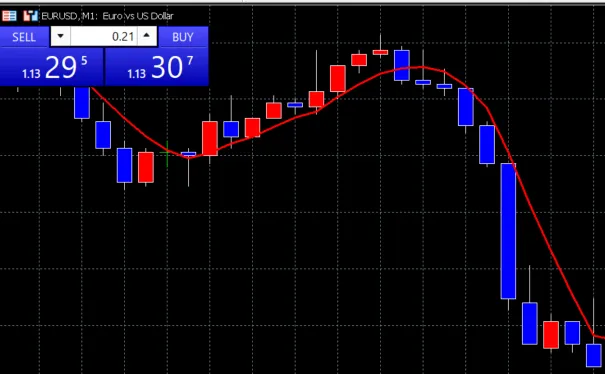Click the SELL button label

pos(24,37)
